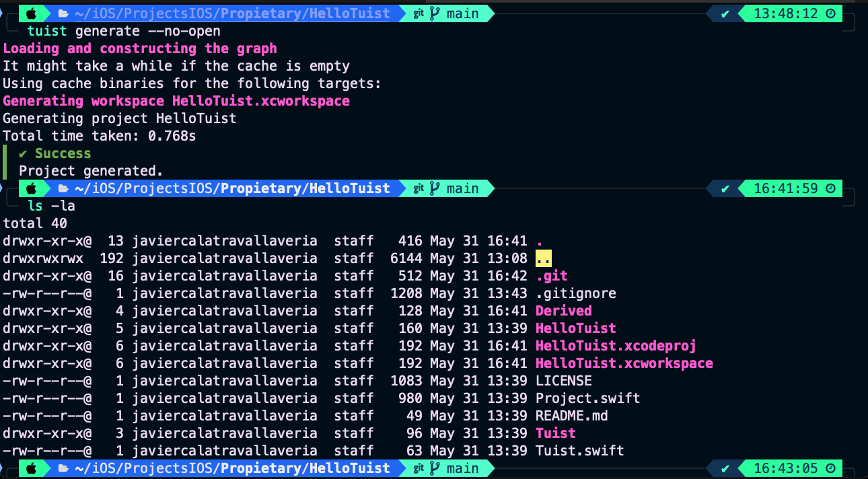The image size is (868, 479).
Task: Click the checkmark status icon left of 13:48:12
Action: pyautogui.click(x=725, y=13)
